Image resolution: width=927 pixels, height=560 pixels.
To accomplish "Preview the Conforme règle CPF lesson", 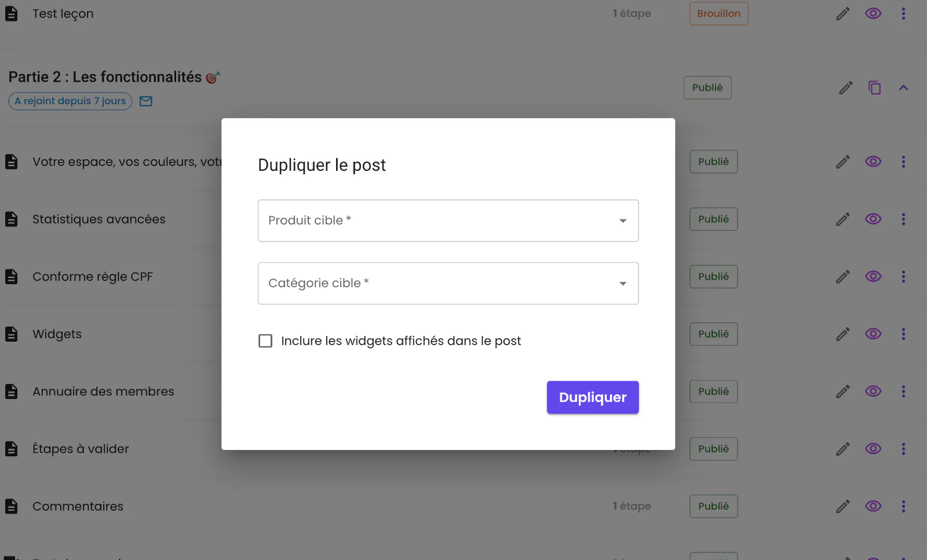I will pos(873,276).
